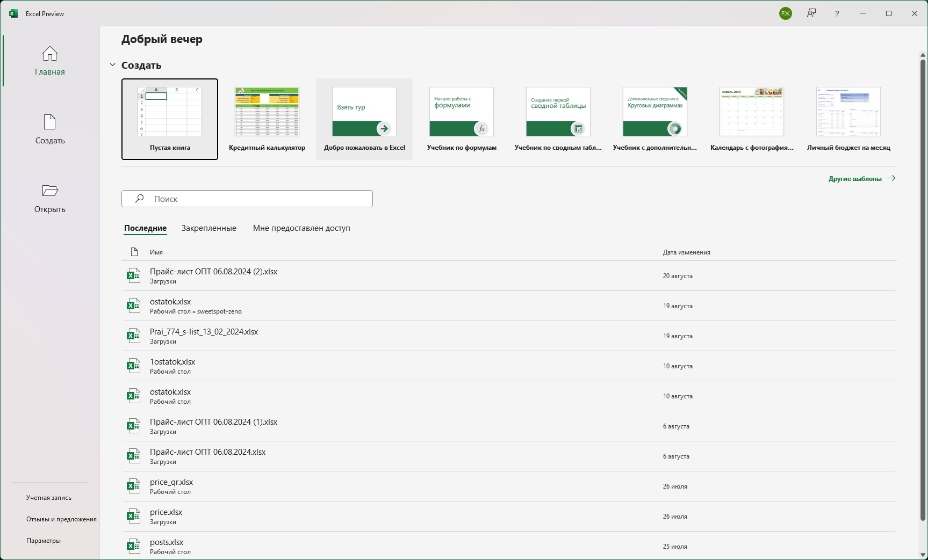Screen dimensions: 928x560
Task: Collapse the Создать section chevron
Action: 112,65
